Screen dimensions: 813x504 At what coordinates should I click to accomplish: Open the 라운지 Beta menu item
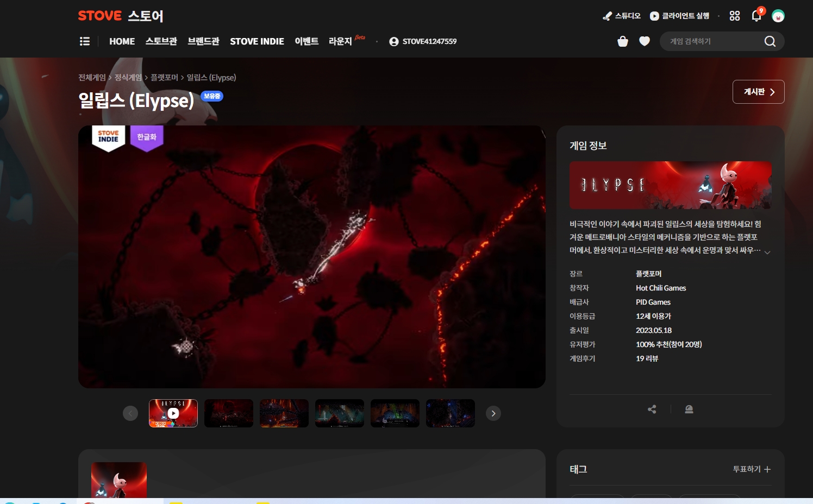347,41
